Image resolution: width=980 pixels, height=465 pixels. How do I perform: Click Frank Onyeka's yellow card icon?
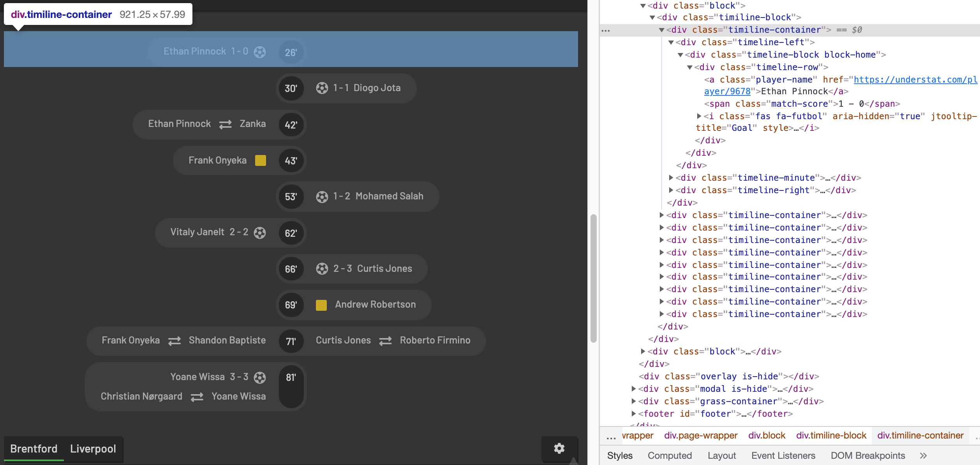coord(260,160)
